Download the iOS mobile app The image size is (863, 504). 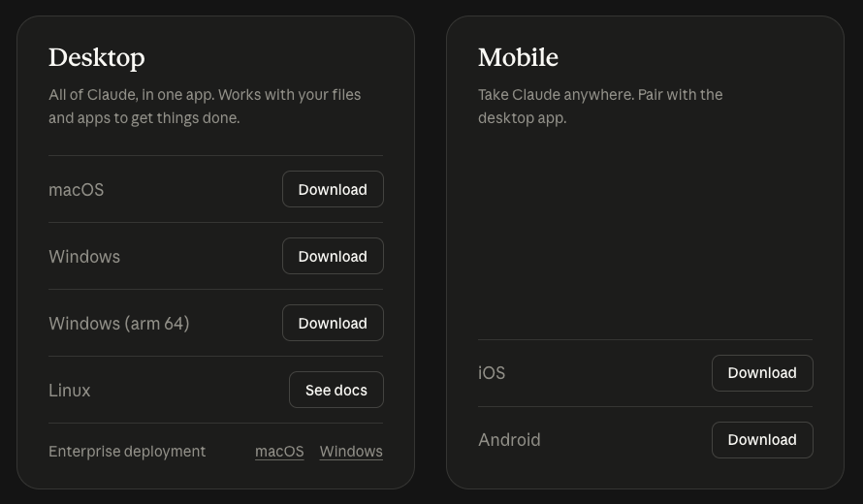pos(762,373)
